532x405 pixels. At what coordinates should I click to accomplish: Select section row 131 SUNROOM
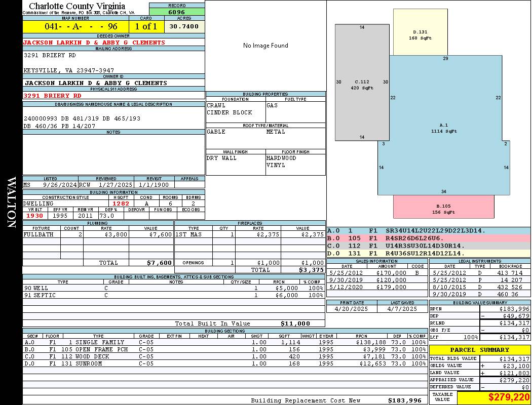click(225, 363)
